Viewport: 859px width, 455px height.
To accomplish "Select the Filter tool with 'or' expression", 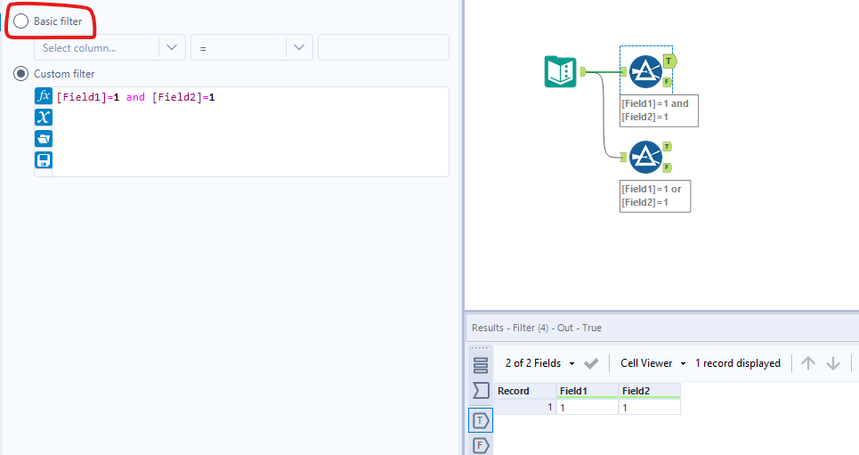I will (x=645, y=157).
